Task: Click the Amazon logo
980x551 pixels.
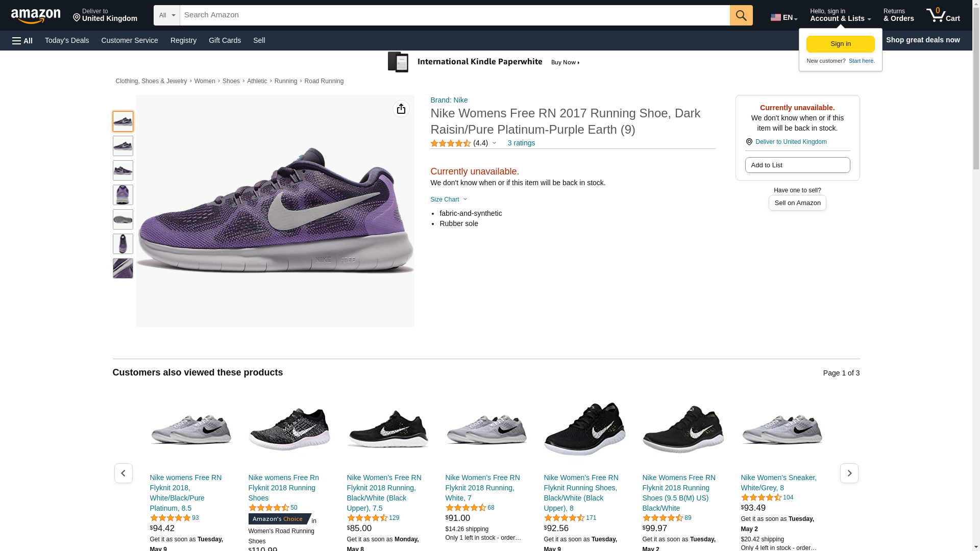Action: [36, 16]
